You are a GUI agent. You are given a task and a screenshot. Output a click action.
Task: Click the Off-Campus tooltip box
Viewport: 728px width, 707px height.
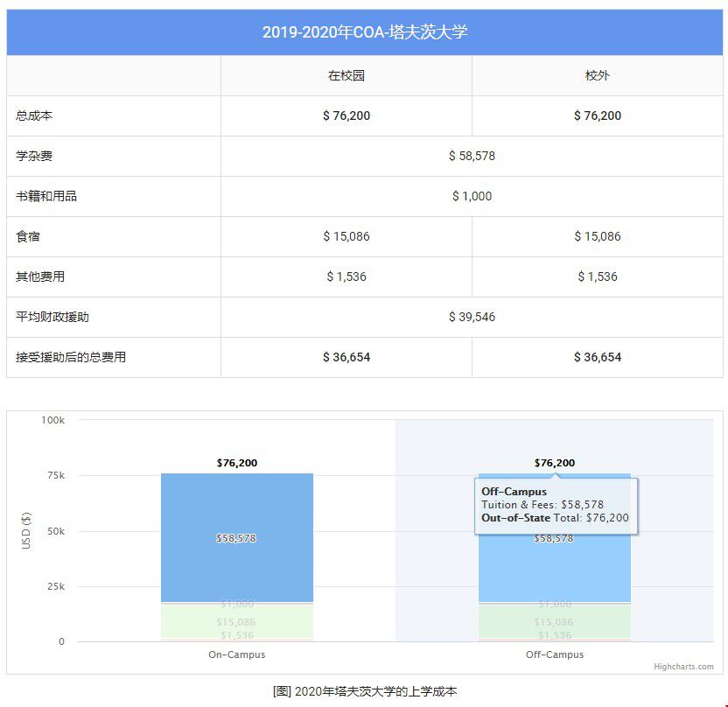[x=556, y=506]
